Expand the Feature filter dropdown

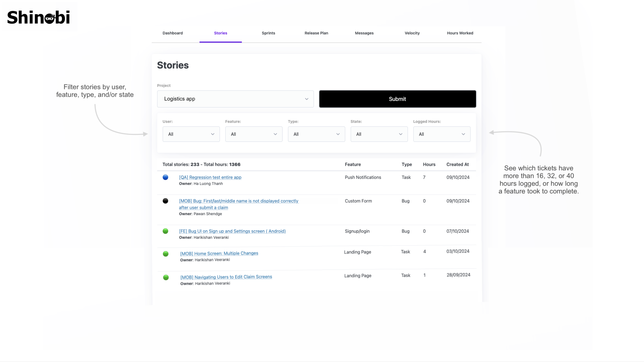(254, 134)
